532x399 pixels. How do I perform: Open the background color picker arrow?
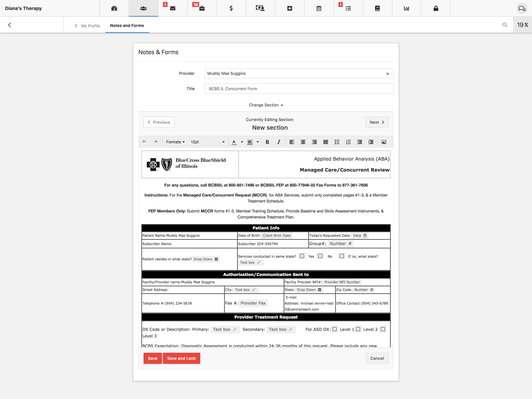click(258, 142)
